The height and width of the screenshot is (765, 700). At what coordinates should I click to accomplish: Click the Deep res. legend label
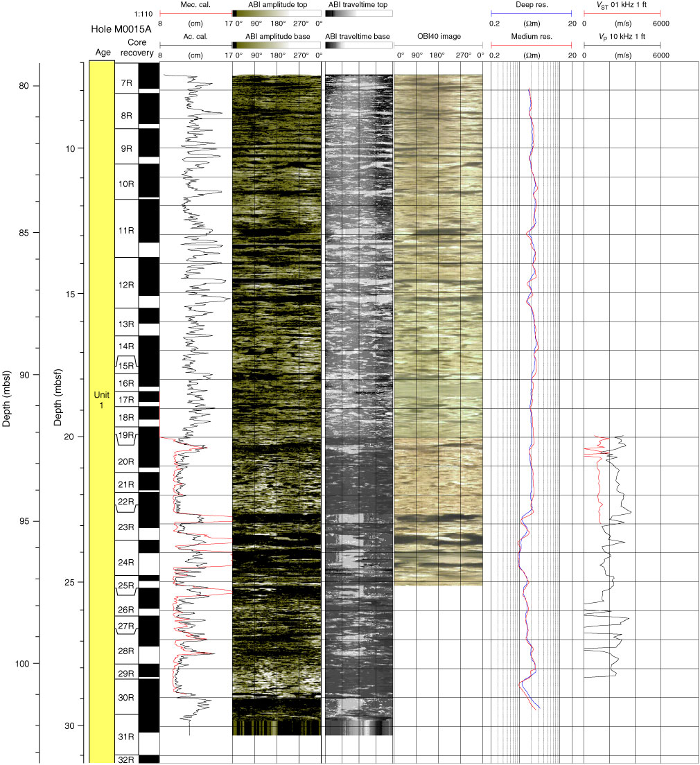(532, 4)
